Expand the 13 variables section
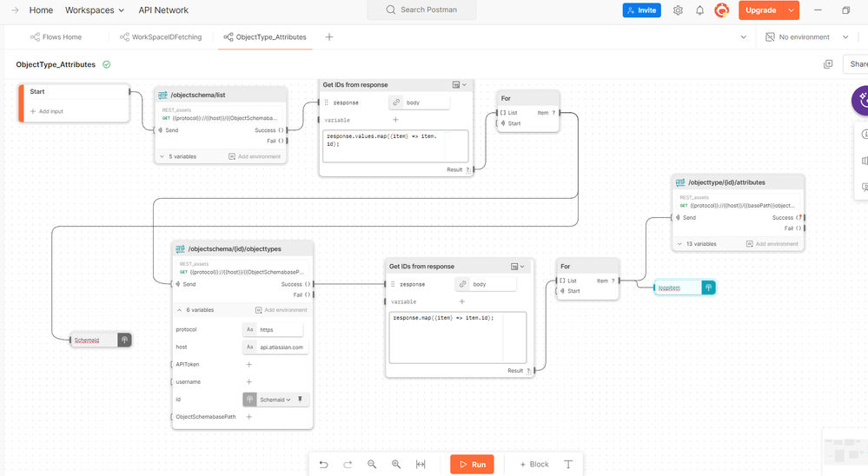Image resolution: width=868 pixels, height=476 pixels. coord(697,243)
